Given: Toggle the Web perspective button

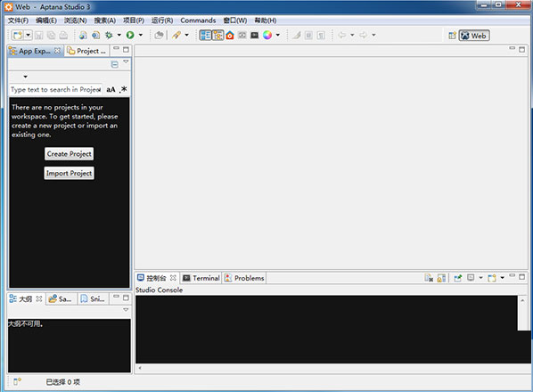Looking at the screenshot, I should click(474, 36).
